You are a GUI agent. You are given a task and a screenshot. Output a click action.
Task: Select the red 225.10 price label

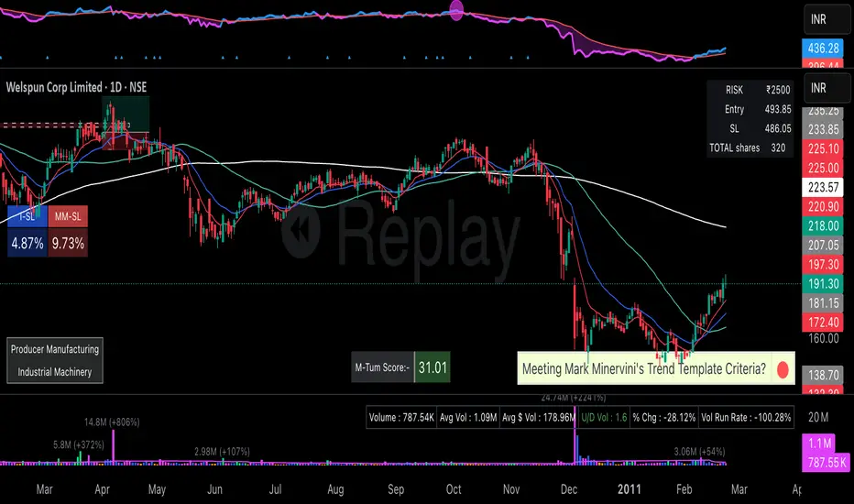tap(823, 148)
